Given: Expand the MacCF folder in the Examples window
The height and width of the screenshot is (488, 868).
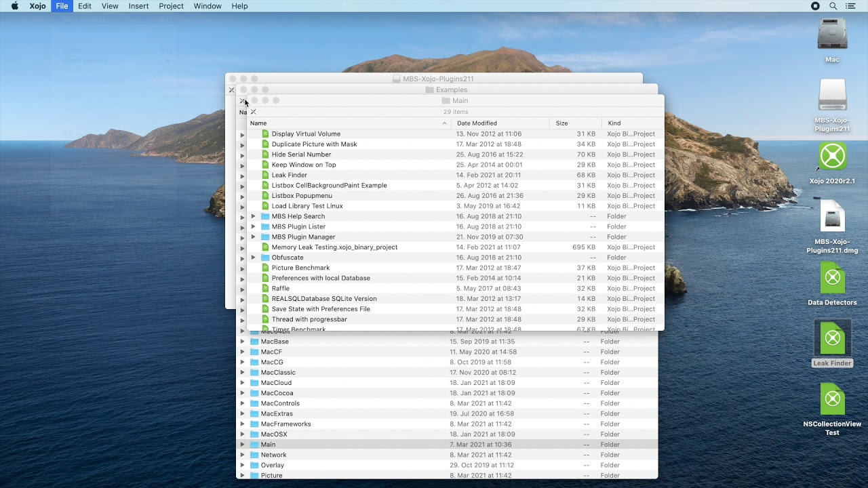Looking at the screenshot, I should tap(242, 352).
